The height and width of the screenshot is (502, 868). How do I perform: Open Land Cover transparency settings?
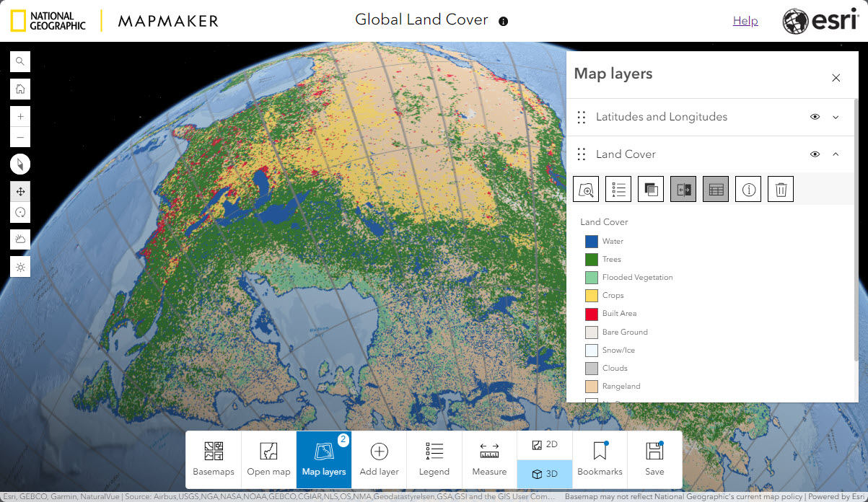(x=651, y=189)
